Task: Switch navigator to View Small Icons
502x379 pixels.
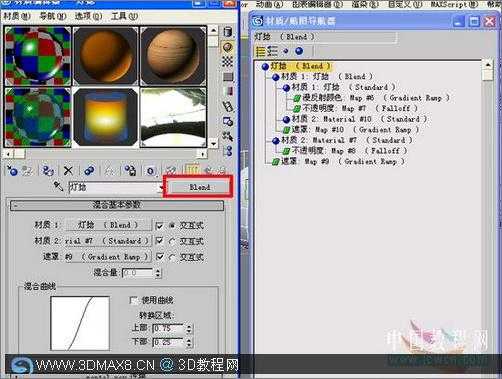Action: pos(286,51)
